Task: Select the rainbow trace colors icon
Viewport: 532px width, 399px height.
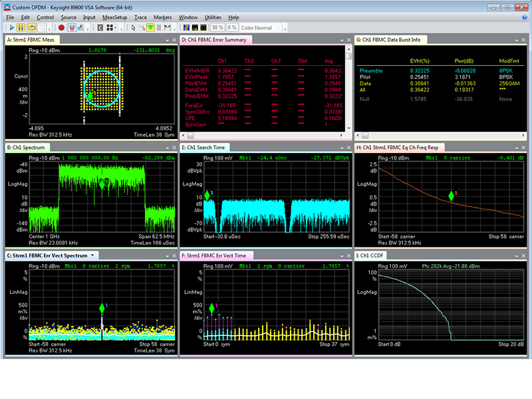Action: click(x=186, y=27)
